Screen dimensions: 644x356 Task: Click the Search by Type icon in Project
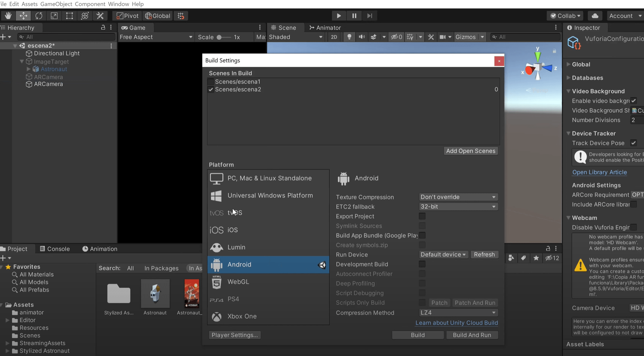(x=511, y=258)
